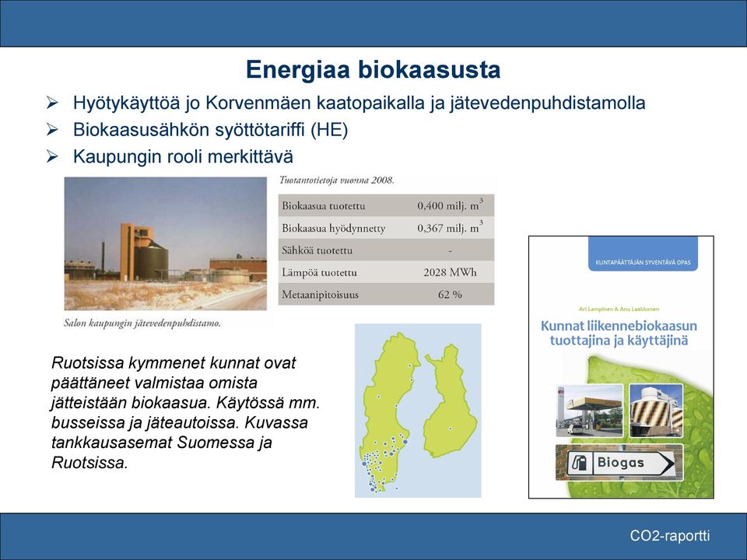Click value '0,400 milj. m3'
The image size is (747, 560).
coord(451,205)
